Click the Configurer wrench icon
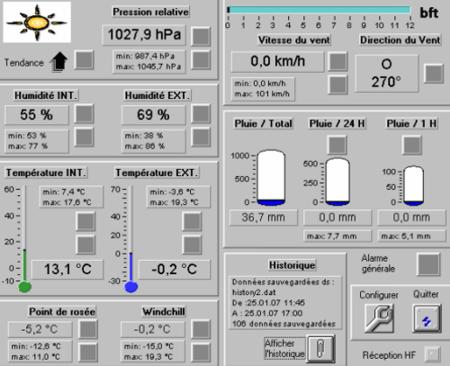 click(x=379, y=319)
